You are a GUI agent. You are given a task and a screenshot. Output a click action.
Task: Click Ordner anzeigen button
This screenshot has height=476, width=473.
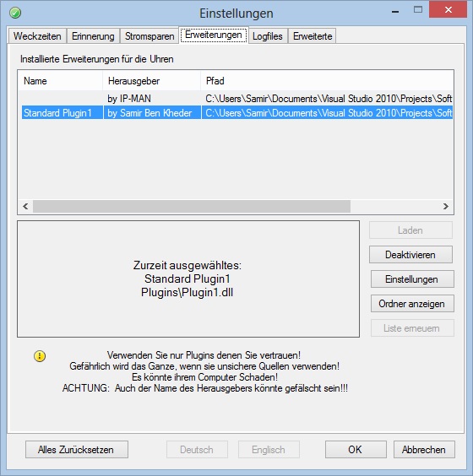pos(411,304)
